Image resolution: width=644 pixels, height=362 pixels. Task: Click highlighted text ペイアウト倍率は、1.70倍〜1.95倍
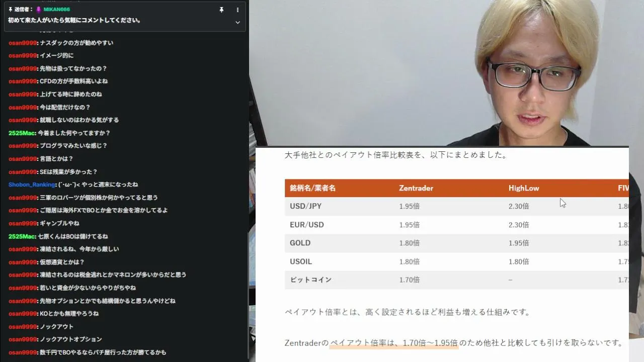click(x=394, y=343)
